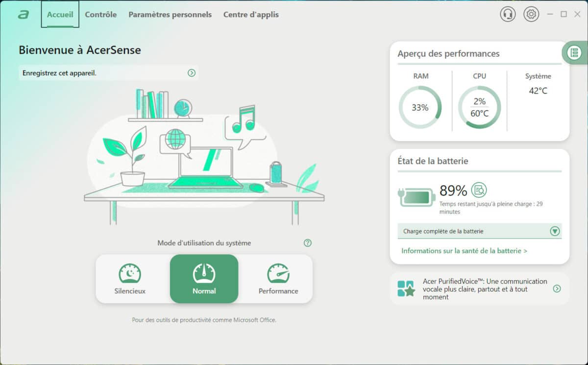The image size is (588, 365).
Task: Close the AcerSense window
Action: 577,14
